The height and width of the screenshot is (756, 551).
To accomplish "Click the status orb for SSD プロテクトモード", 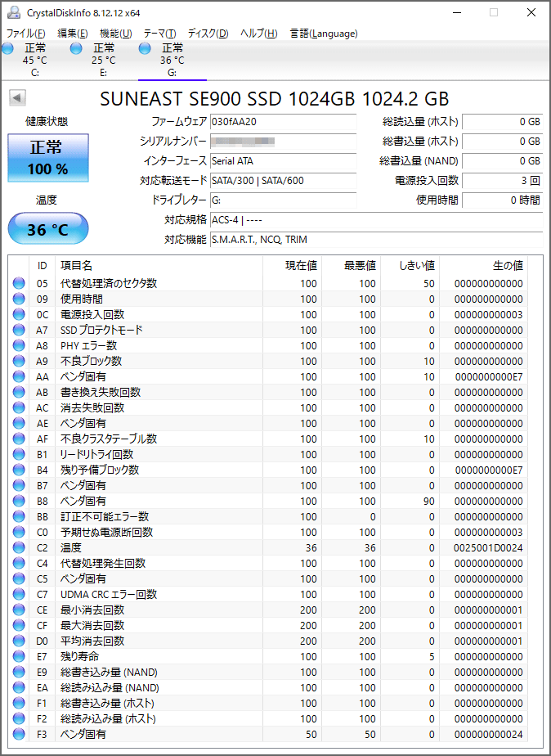I will pyautogui.click(x=19, y=330).
